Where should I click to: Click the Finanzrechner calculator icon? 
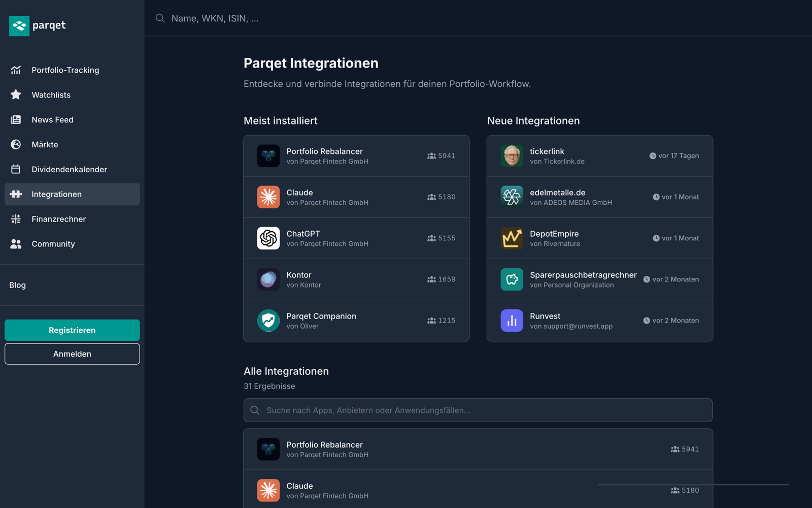pos(16,219)
